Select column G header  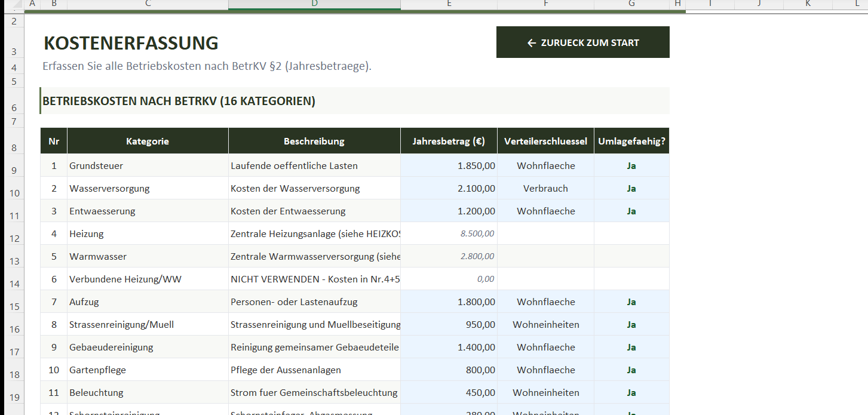tap(631, 4)
